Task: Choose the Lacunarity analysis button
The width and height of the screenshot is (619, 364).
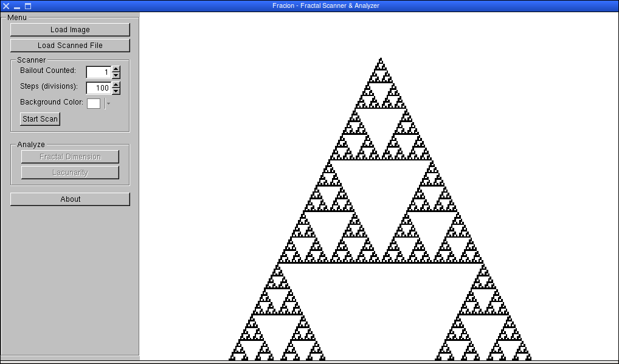Action: point(70,173)
